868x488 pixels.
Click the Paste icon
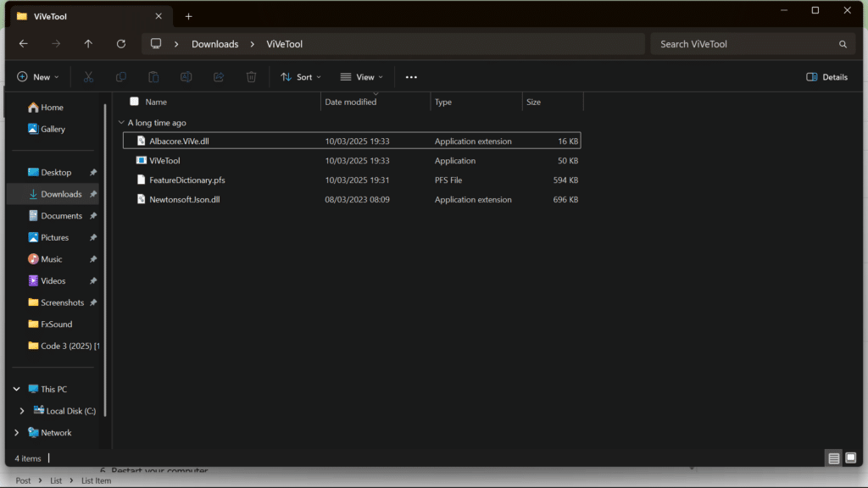click(153, 76)
